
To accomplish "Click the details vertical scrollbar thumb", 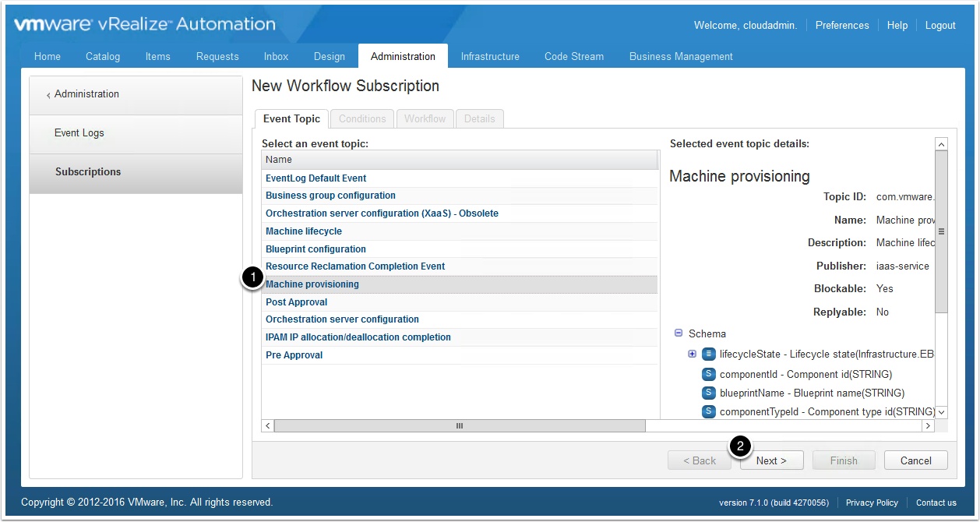I will pyautogui.click(x=941, y=231).
